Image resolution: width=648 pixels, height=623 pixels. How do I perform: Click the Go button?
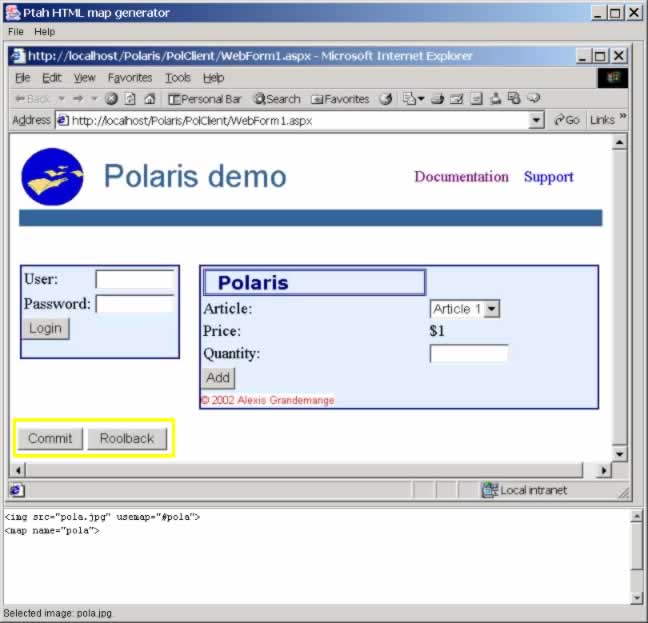(567, 120)
